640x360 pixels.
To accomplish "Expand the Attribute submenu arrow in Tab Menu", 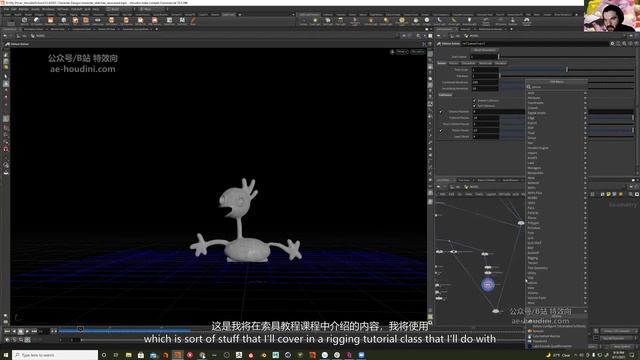I will coord(585,98).
